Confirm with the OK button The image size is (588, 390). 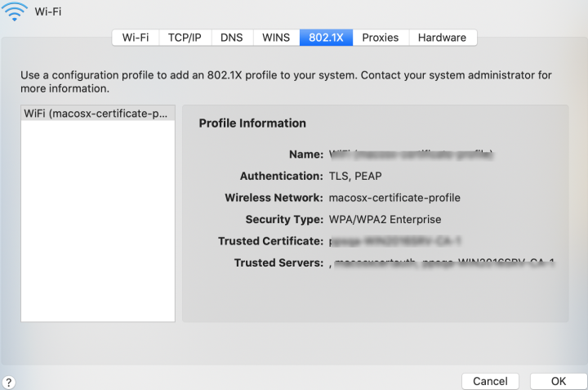(559, 381)
